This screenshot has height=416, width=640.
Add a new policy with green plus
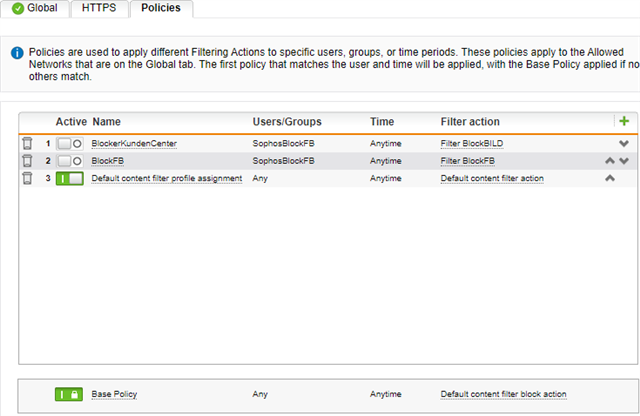pos(624,121)
